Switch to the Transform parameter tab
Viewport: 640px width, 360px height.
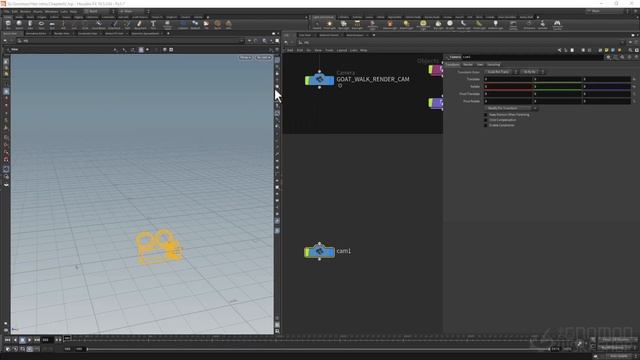coord(452,64)
